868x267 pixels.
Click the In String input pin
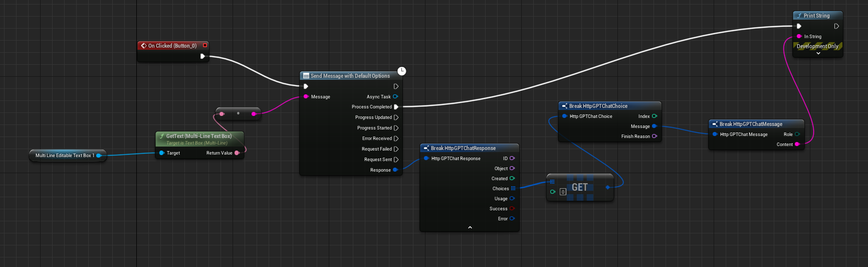799,36
